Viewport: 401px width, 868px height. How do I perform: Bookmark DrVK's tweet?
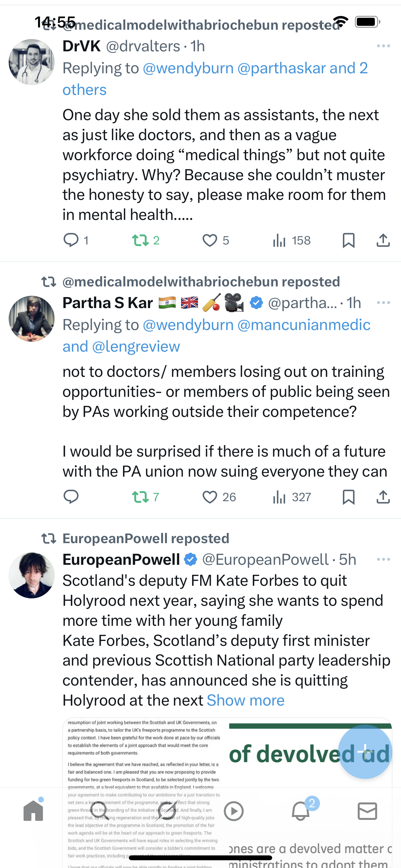tap(348, 240)
